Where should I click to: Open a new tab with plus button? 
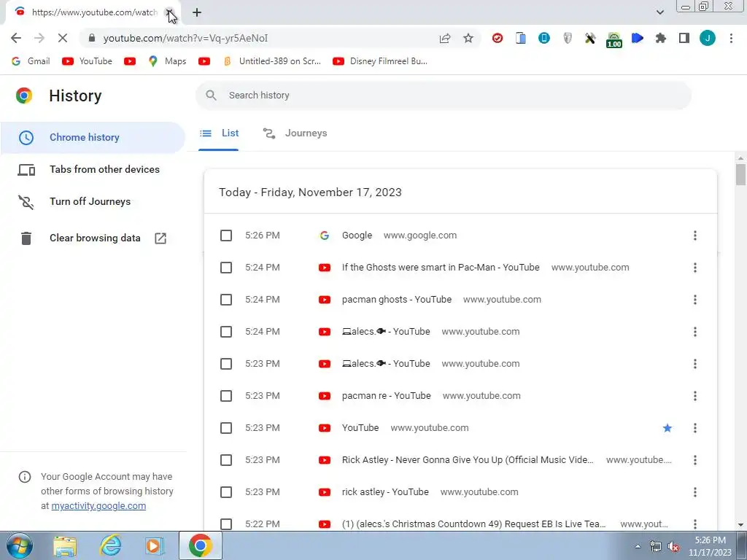click(x=197, y=12)
